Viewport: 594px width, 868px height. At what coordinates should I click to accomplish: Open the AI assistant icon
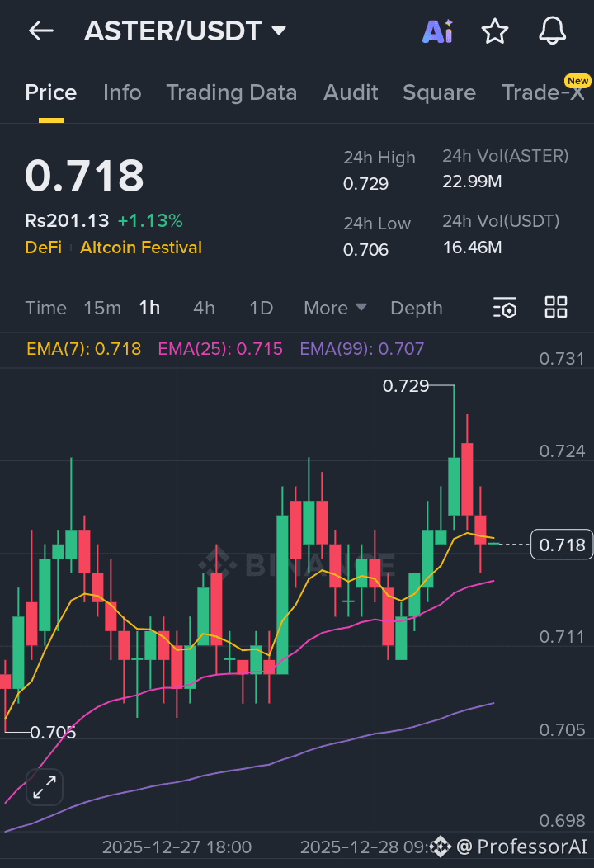click(x=438, y=31)
